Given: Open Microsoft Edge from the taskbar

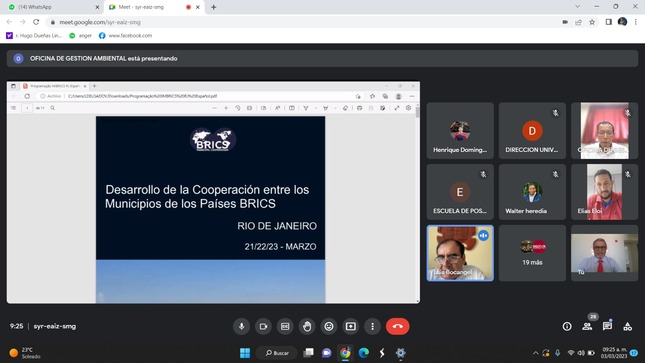Looking at the screenshot, I should point(364,353).
